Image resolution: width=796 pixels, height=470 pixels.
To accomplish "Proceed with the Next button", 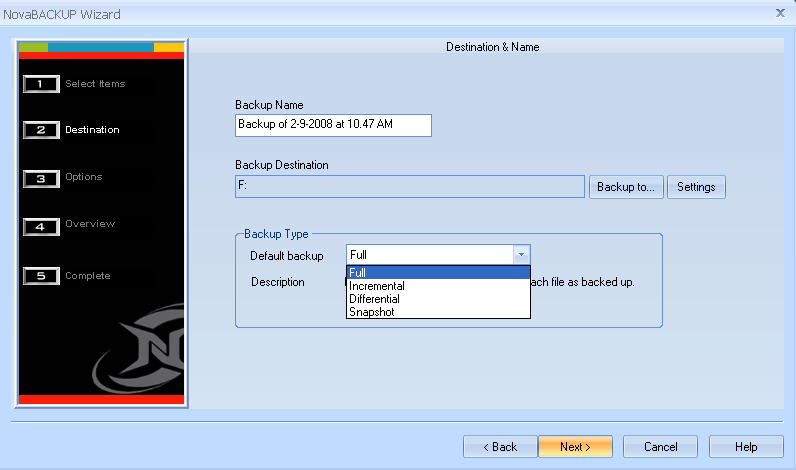I will pos(575,447).
